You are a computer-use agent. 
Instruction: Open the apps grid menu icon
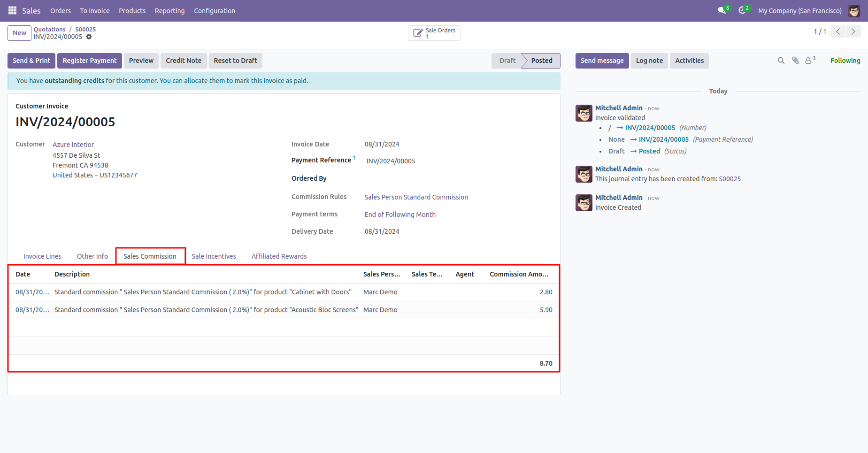13,10
